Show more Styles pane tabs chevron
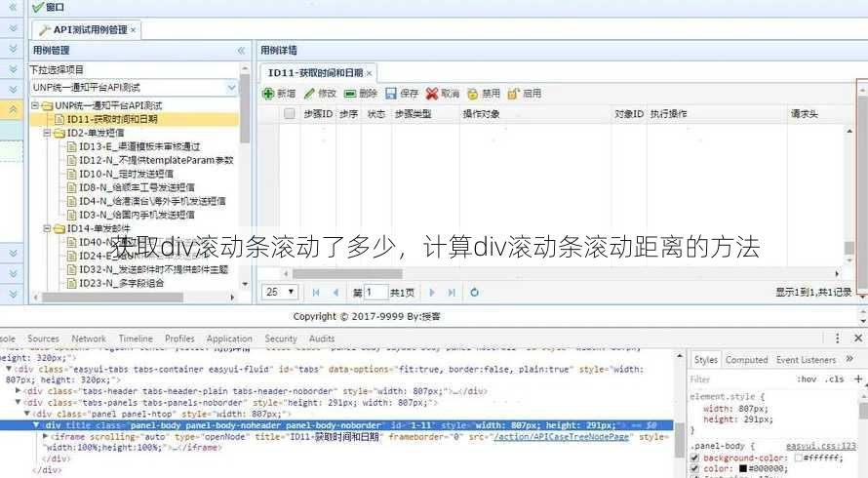The width and height of the screenshot is (868, 478). pyautogui.click(x=849, y=359)
